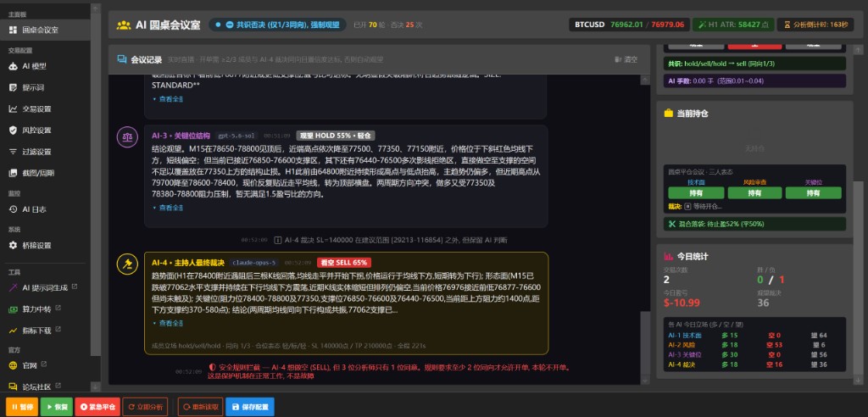Click the H1 ATR indicator badge
Image resolution: width=868 pixels, height=417 pixels.
pos(733,25)
